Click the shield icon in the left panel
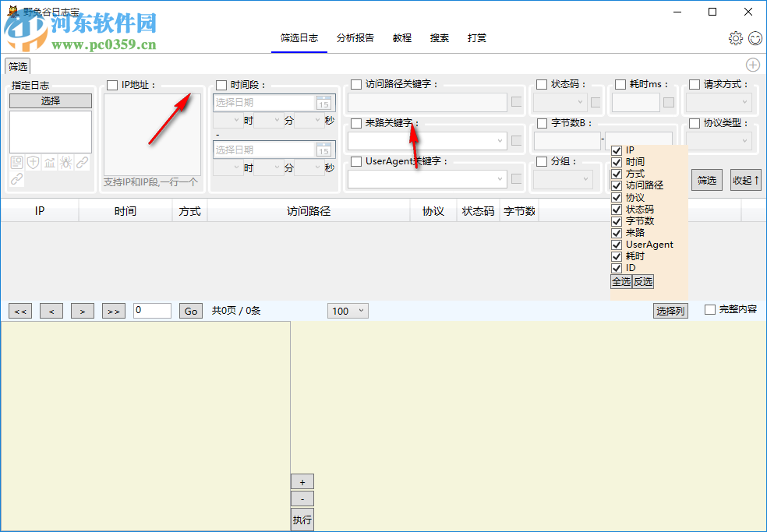The height and width of the screenshot is (532, 767). point(33,162)
